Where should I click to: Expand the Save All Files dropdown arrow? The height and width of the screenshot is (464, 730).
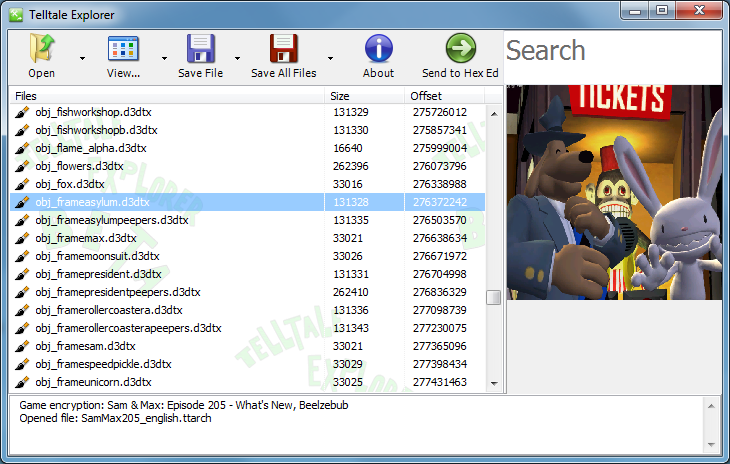point(330,58)
